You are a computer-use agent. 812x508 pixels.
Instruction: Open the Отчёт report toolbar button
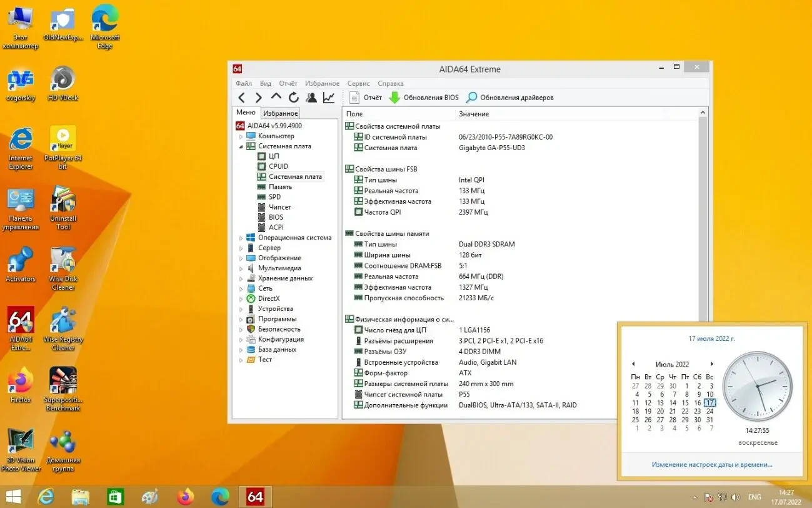pyautogui.click(x=366, y=98)
